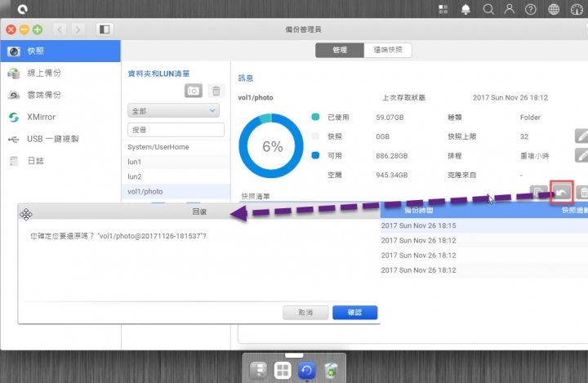Open the search magnifier in top bar
This screenshot has width=588, height=383.
click(488, 9)
